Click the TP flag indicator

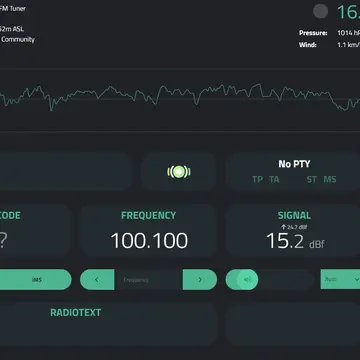point(257,180)
